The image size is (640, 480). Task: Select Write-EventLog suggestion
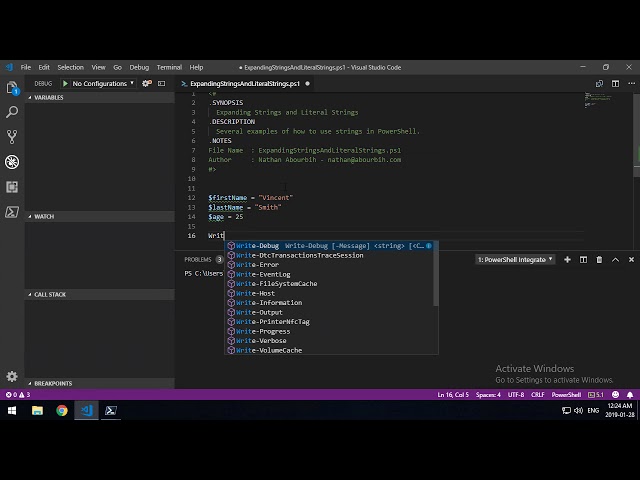pyautogui.click(x=331, y=274)
